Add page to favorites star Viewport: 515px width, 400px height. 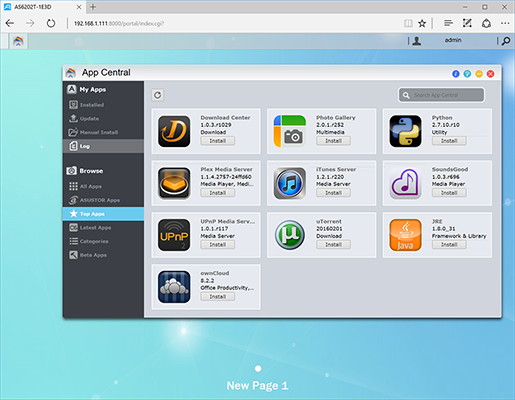tap(422, 23)
